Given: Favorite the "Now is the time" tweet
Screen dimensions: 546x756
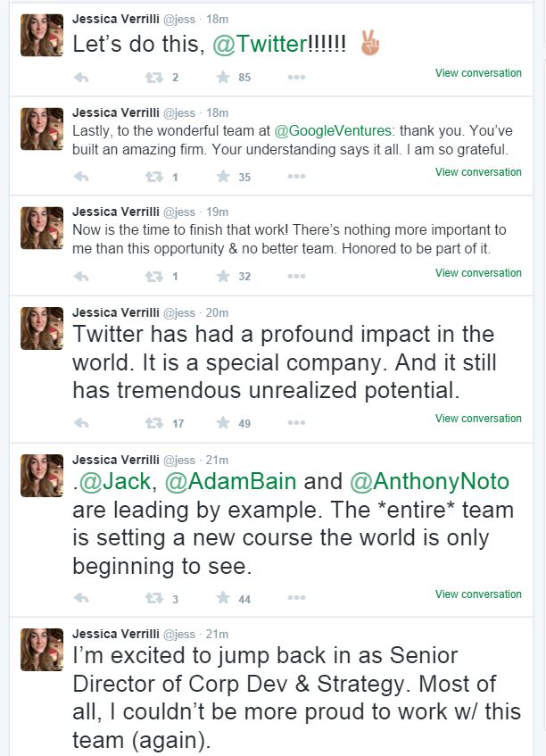Looking at the screenshot, I should pos(222,277).
